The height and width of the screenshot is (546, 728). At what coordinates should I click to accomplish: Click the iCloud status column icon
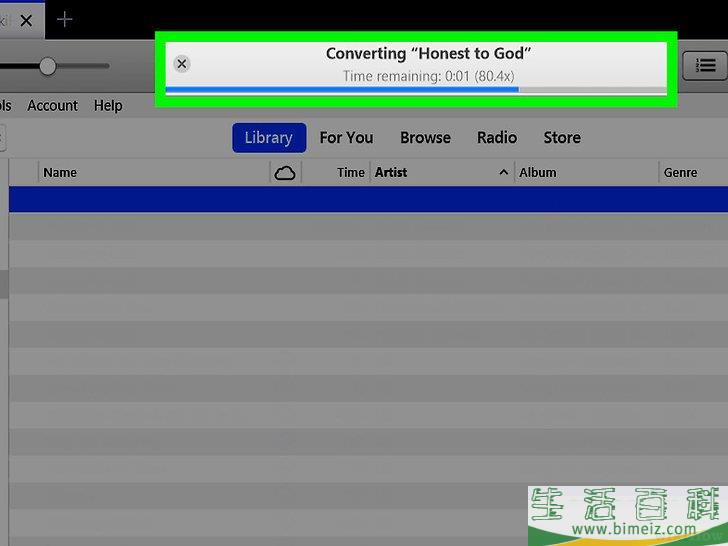pos(285,173)
